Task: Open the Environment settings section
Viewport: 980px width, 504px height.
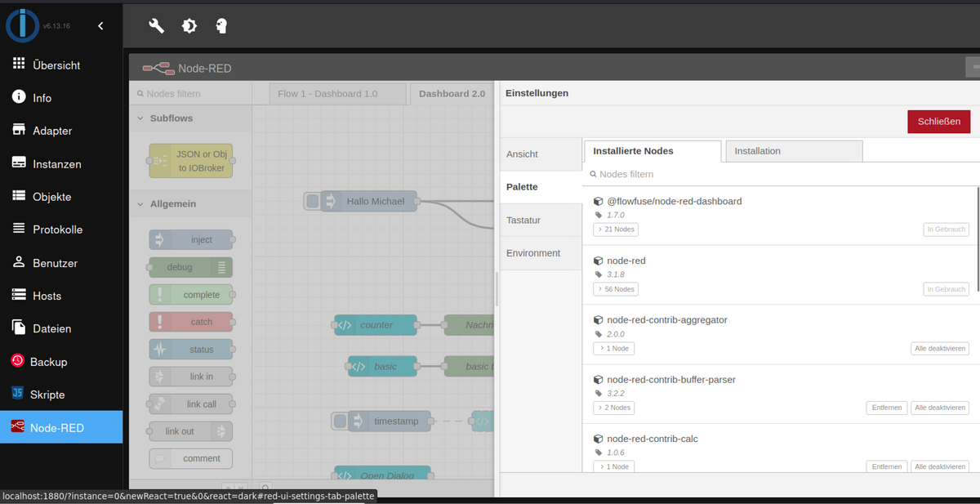Action: 540,253
